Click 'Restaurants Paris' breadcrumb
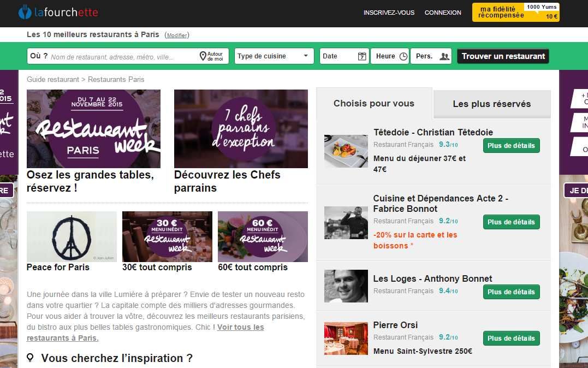 point(116,80)
